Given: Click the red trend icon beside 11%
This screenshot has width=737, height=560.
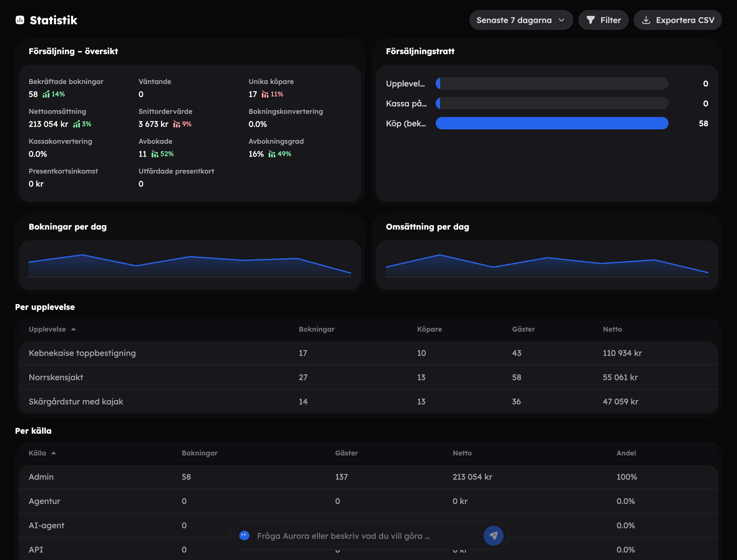Looking at the screenshot, I should point(265,94).
